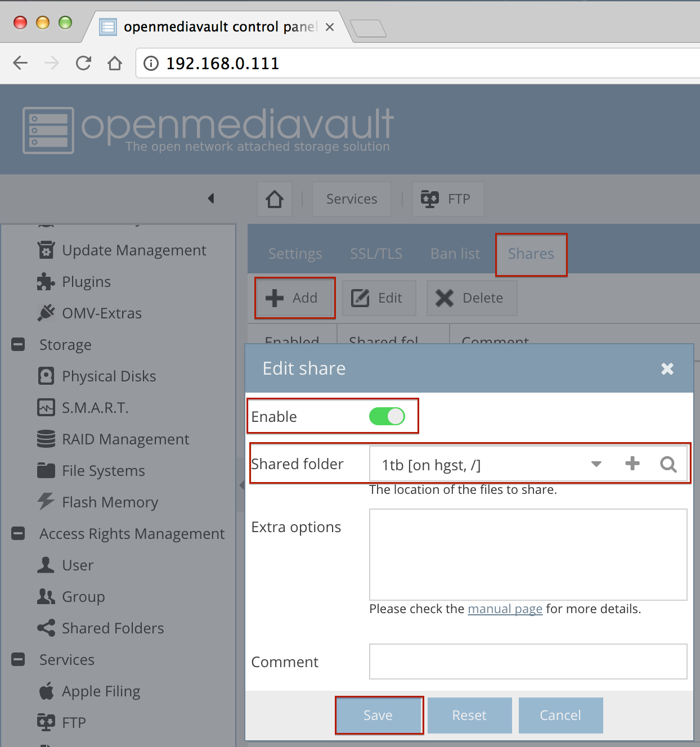
Task: Click the openmediavault logo
Action: pyautogui.click(x=208, y=130)
